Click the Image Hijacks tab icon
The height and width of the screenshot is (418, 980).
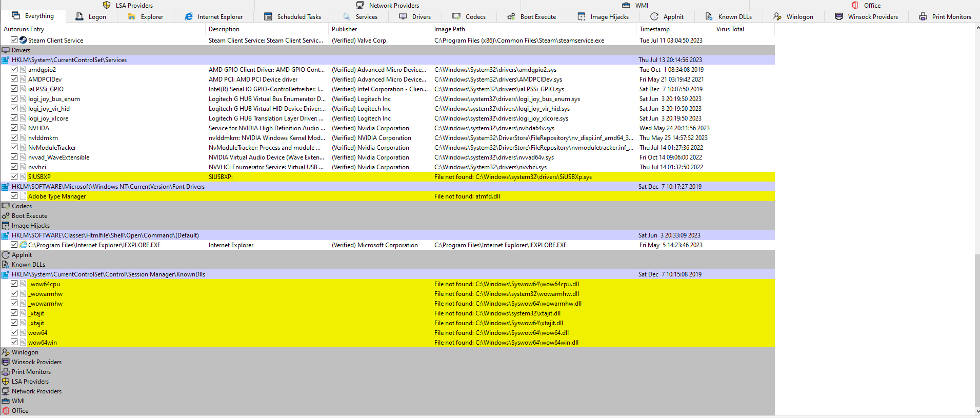pyautogui.click(x=582, y=16)
